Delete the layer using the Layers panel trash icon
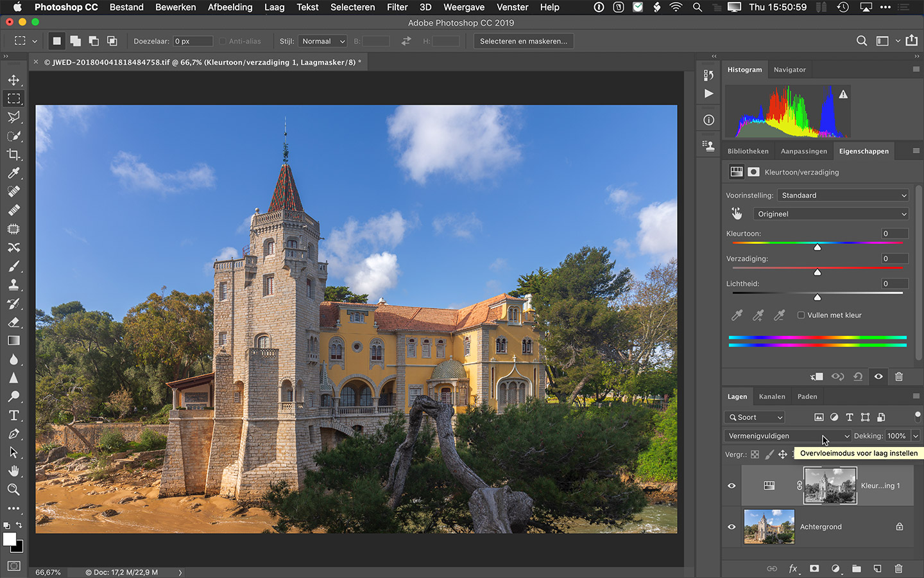Viewport: 924px width, 578px height. [x=898, y=568]
